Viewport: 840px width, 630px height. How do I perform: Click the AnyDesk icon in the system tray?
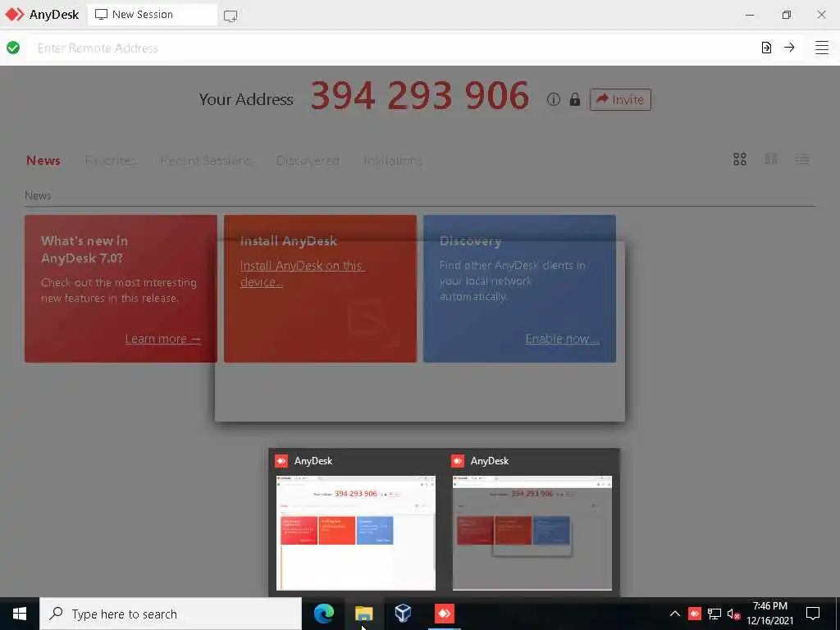pos(694,614)
